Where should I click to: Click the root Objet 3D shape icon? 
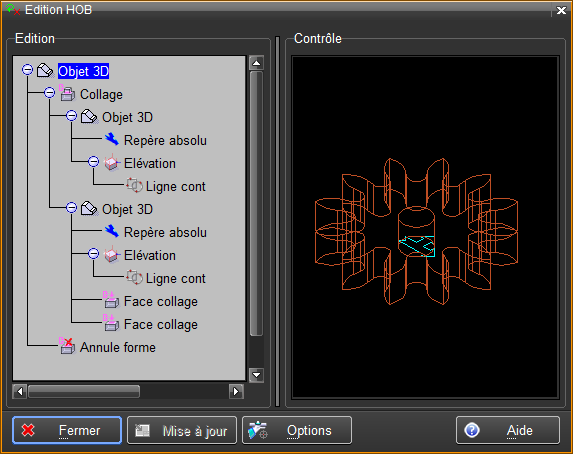click(46, 71)
